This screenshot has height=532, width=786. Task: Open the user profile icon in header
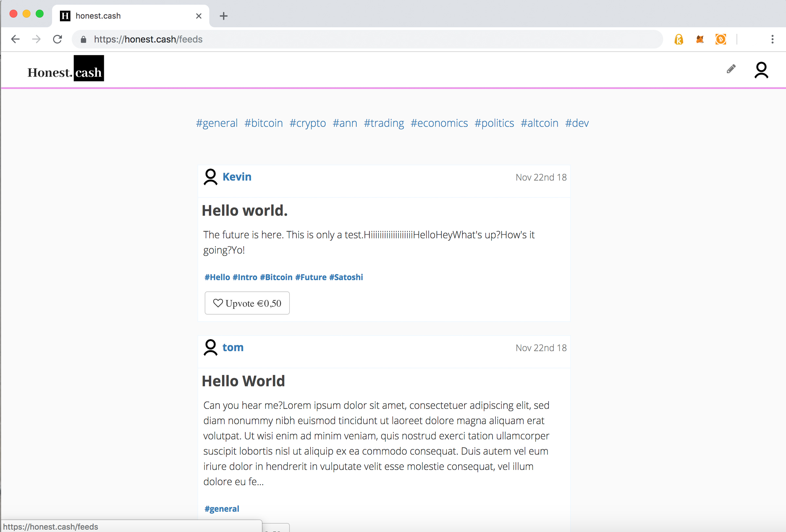pyautogui.click(x=761, y=70)
